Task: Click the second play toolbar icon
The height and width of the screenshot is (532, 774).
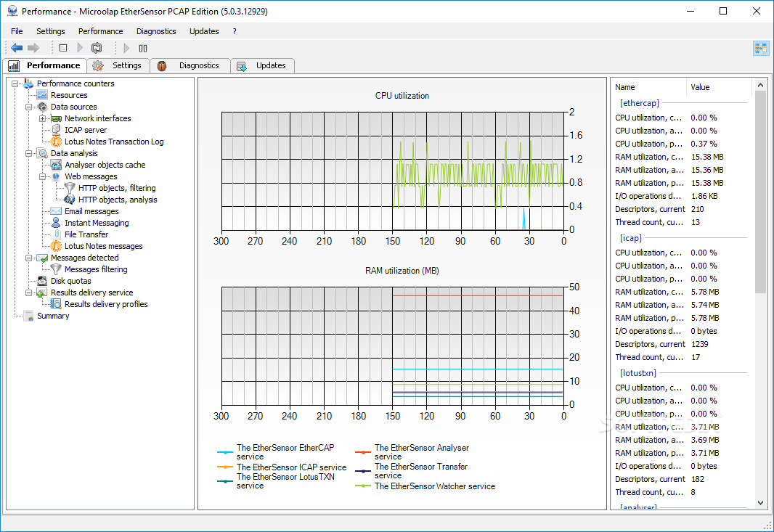Action: [126, 48]
